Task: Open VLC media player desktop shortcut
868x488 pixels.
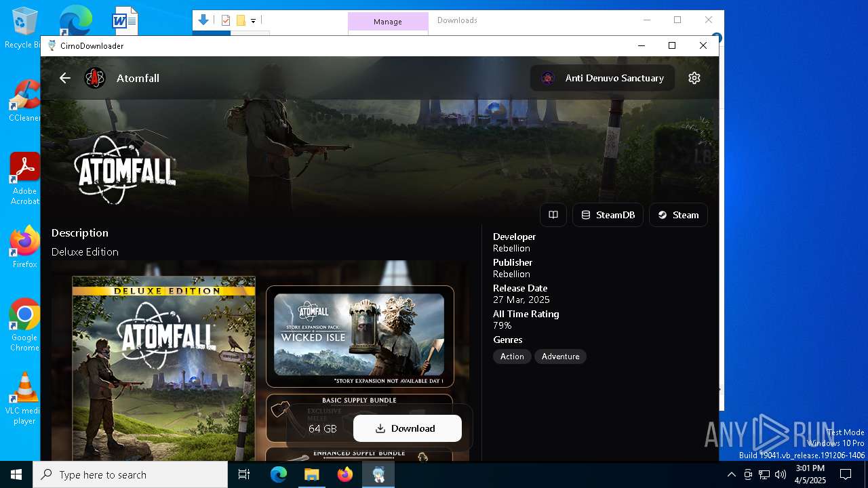Action: (24, 399)
